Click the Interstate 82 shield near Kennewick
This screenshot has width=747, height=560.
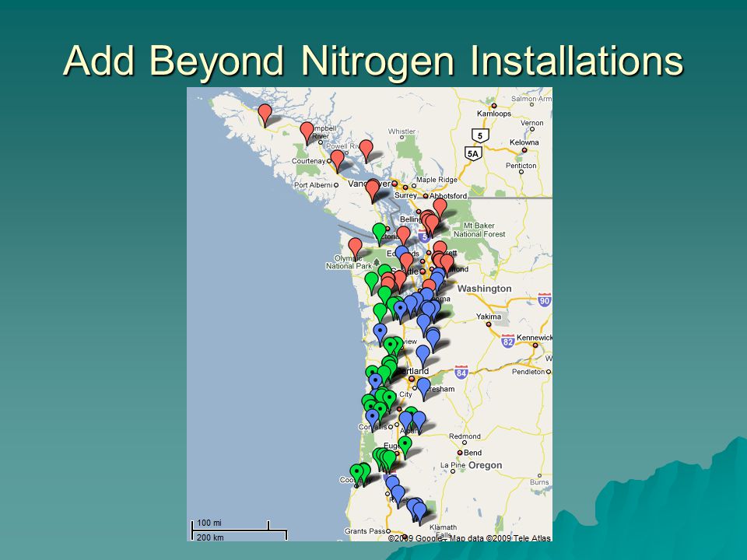[x=508, y=341]
